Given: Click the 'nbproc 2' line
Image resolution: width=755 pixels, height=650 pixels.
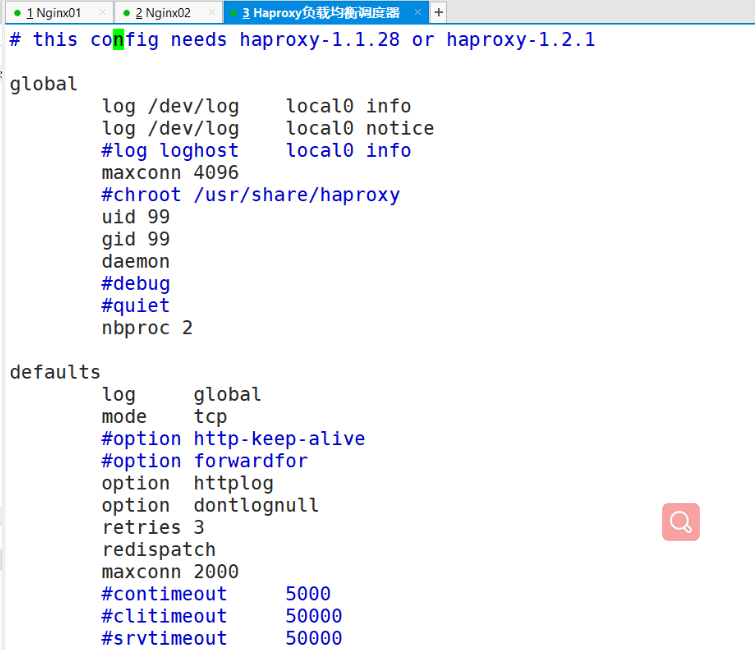Looking at the screenshot, I should point(147,328).
